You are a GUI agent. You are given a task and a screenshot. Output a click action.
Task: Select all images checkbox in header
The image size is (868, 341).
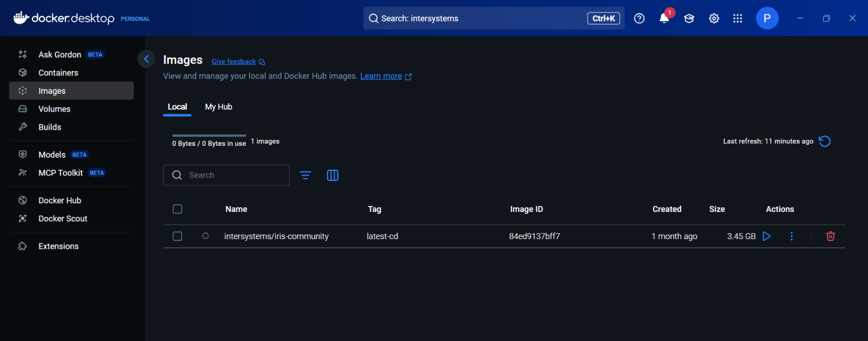(x=177, y=209)
